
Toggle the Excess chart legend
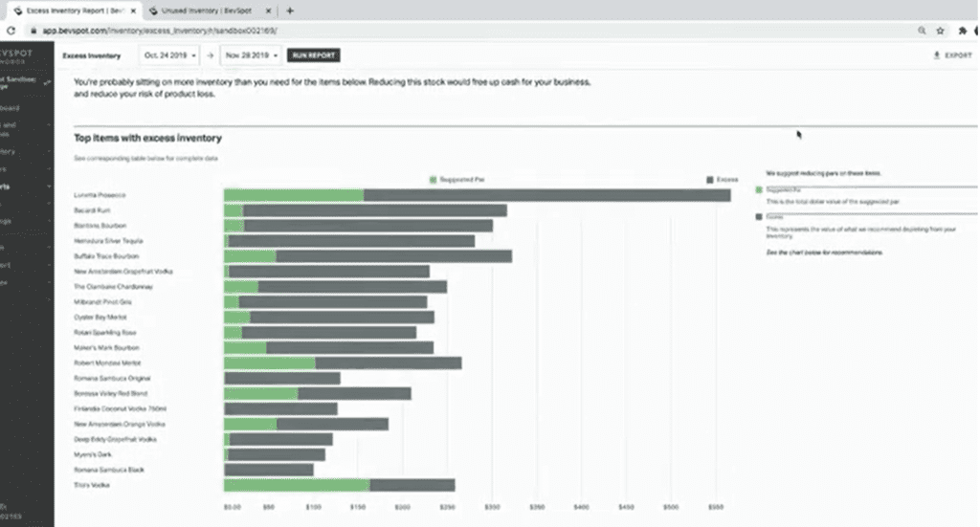click(x=722, y=180)
